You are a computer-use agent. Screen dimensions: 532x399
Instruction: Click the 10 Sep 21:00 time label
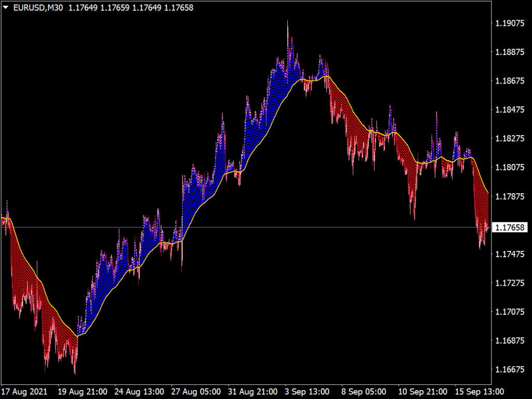pos(422,392)
